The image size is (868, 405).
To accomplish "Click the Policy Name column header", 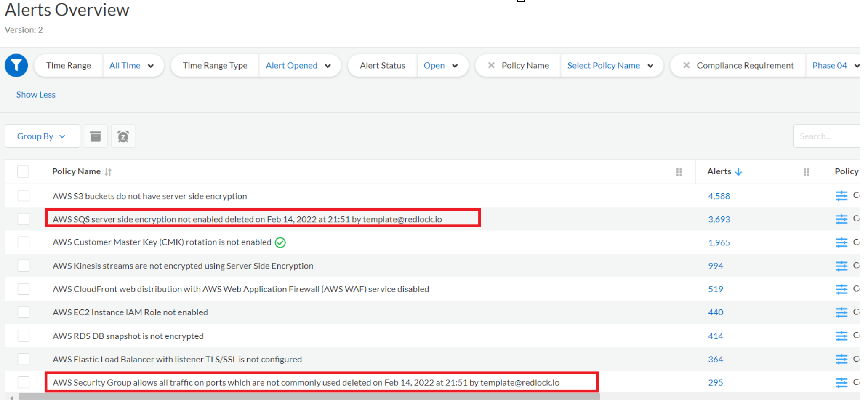I will pyautogui.click(x=76, y=171).
